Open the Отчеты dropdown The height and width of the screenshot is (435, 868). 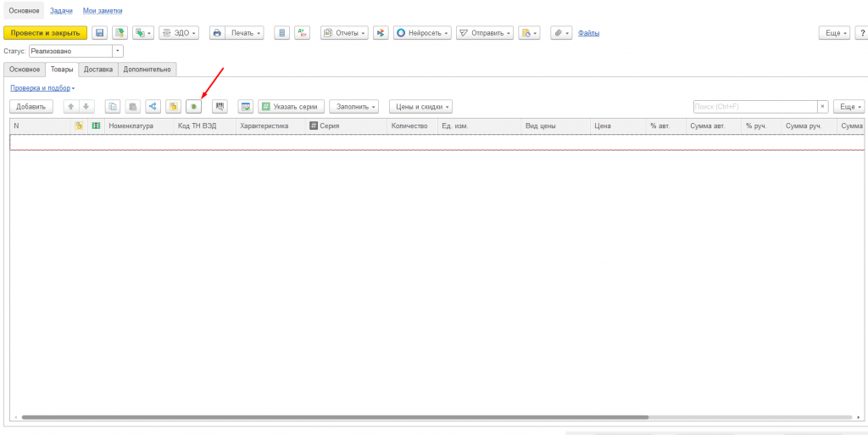(x=344, y=33)
